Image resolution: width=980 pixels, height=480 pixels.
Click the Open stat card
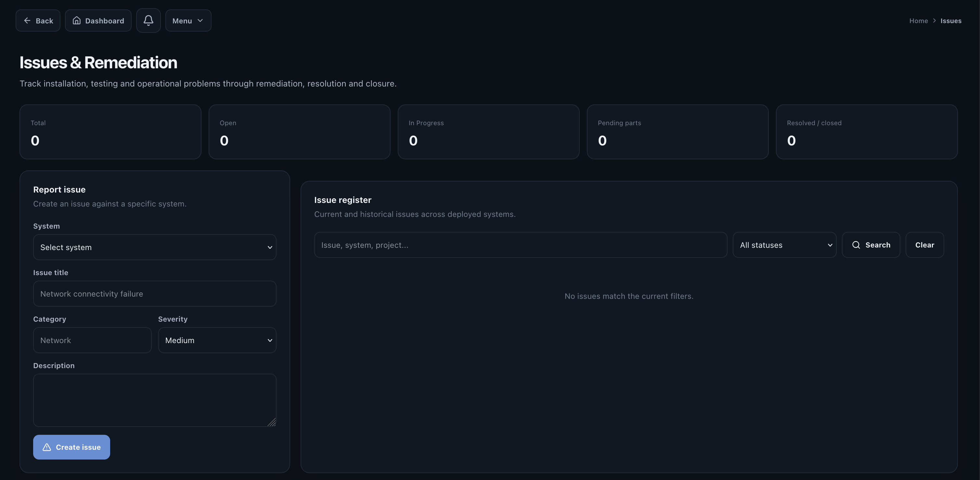pos(299,132)
